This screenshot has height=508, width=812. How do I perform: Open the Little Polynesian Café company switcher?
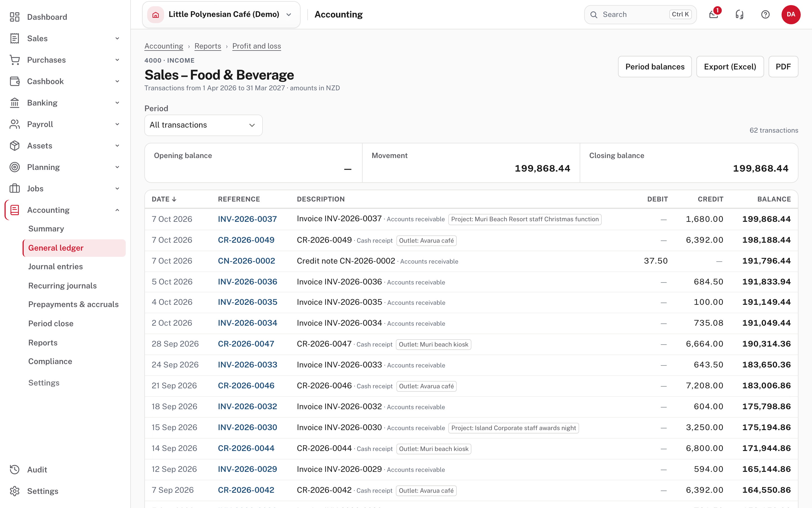coord(221,14)
